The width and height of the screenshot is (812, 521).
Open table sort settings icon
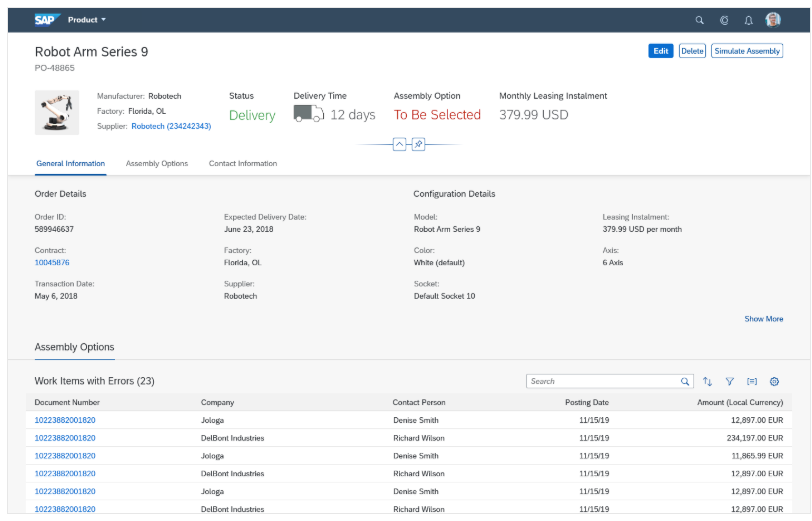pyautogui.click(x=707, y=382)
